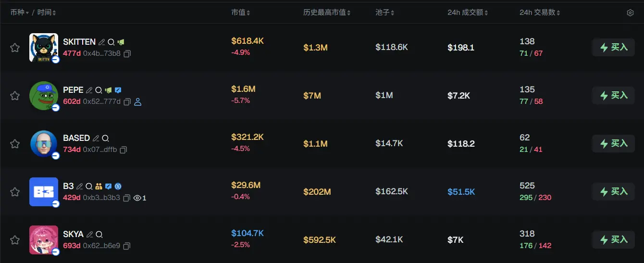Click 买入 button for BASED
This screenshot has width=644, height=263.
tap(613, 144)
